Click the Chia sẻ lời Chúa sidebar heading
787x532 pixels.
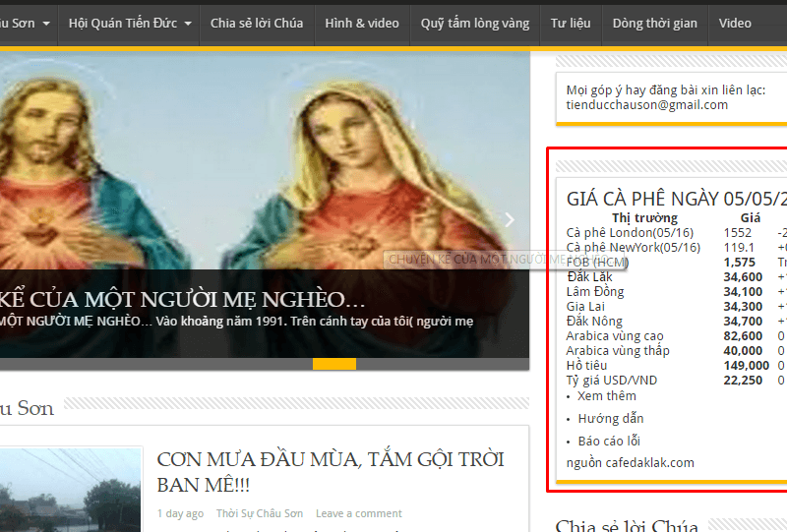627,525
